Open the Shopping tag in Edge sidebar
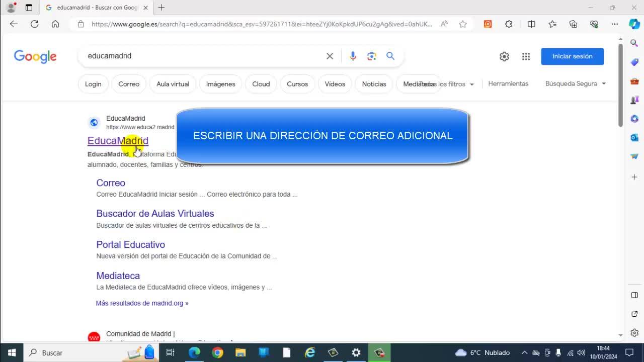 (x=634, y=62)
